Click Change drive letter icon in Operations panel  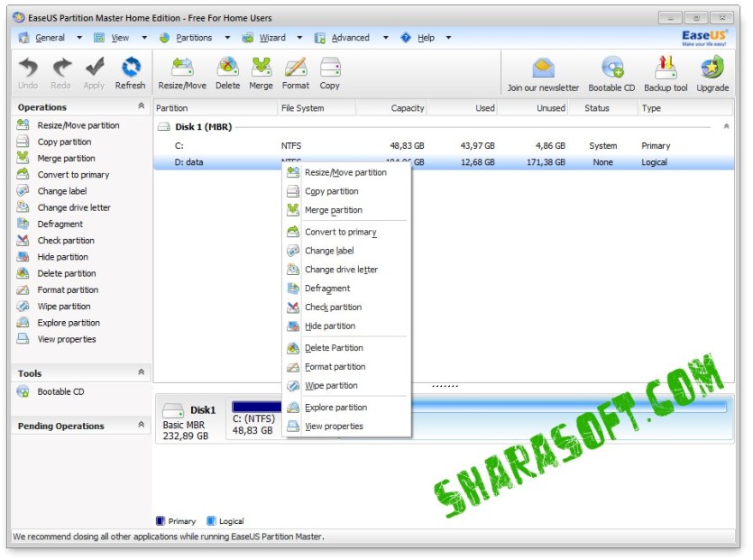(x=23, y=207)
